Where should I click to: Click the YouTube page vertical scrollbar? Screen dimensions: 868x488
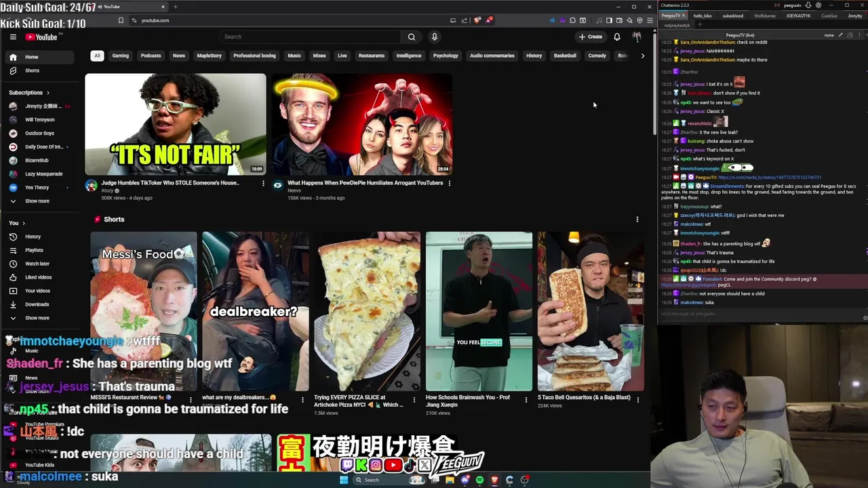tap(654, 83)
